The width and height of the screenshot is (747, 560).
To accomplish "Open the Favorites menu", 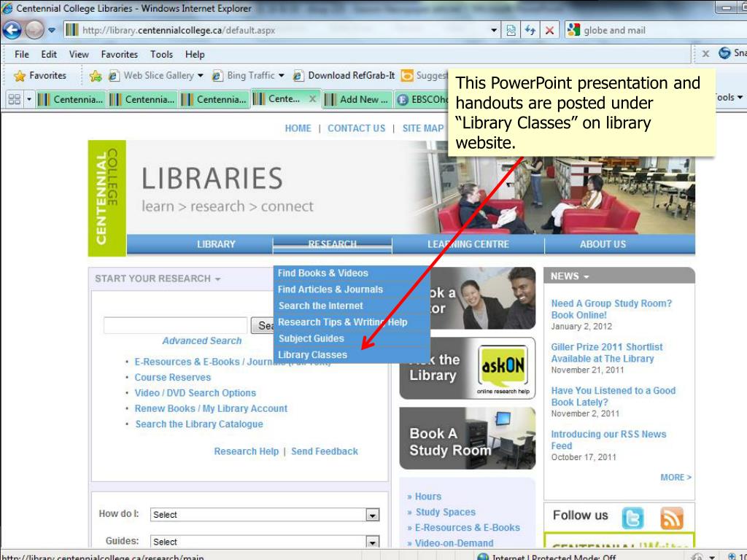I will [119, 54].
